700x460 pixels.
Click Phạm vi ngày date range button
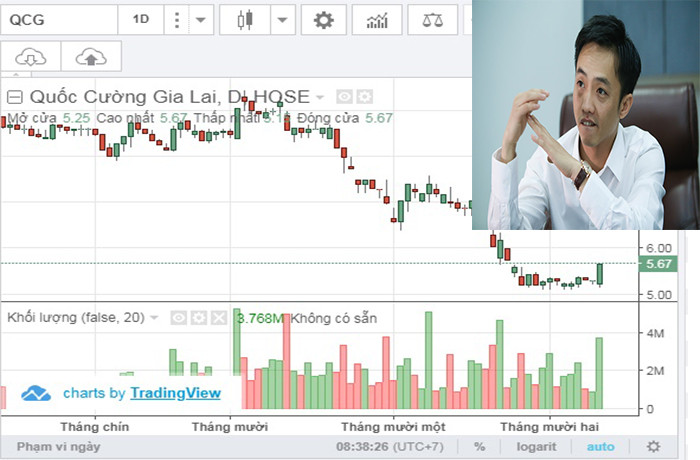click(x=58, y=447)
